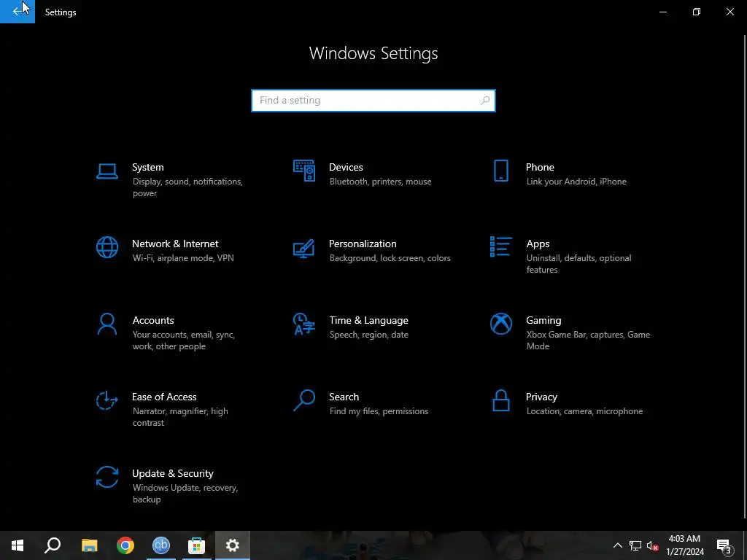This screenshot has height=560, width=747.
Task: Click the Apps heading
Action: (x=538, y=244)
